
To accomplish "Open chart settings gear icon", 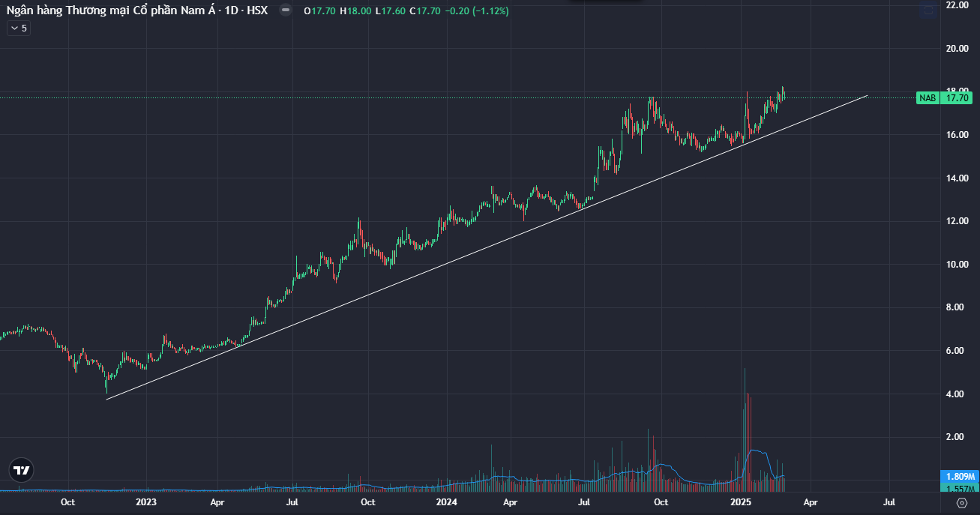I will point(962,502).
